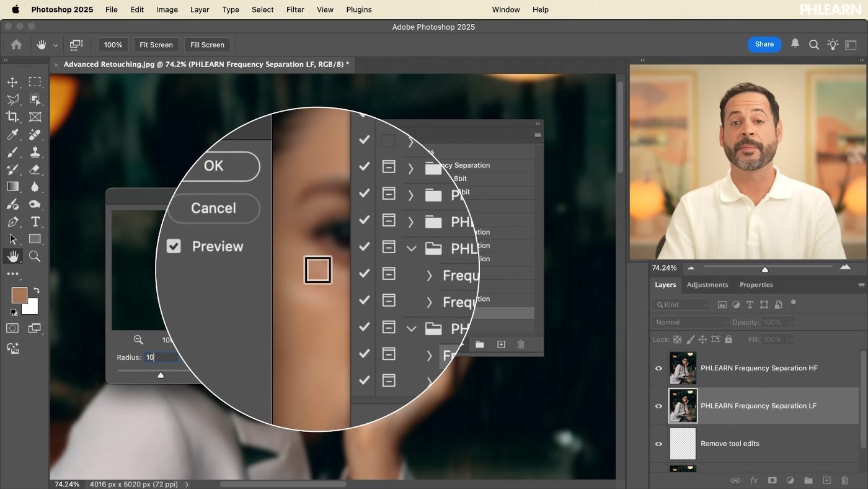Select the Rectangular Marquee tool

pos(35,82)
